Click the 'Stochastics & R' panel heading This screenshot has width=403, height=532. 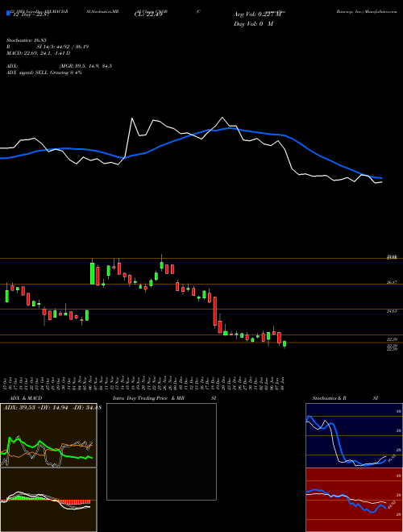330,398
